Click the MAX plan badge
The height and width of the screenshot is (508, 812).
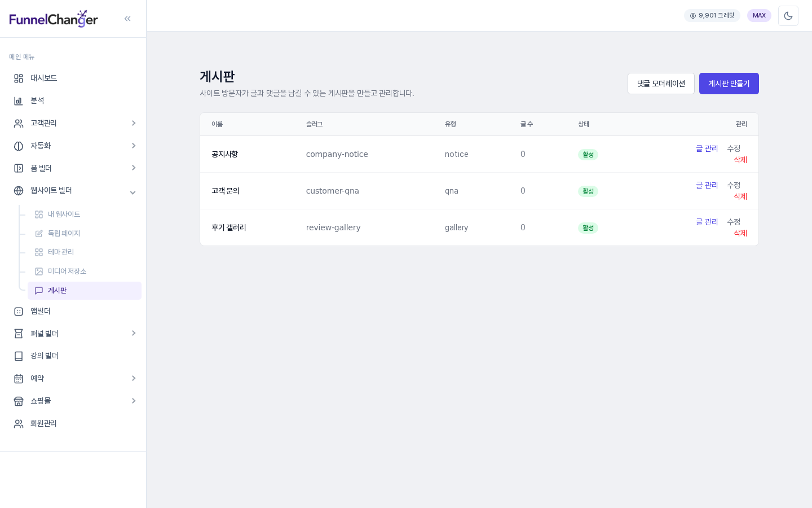(759, 16)
